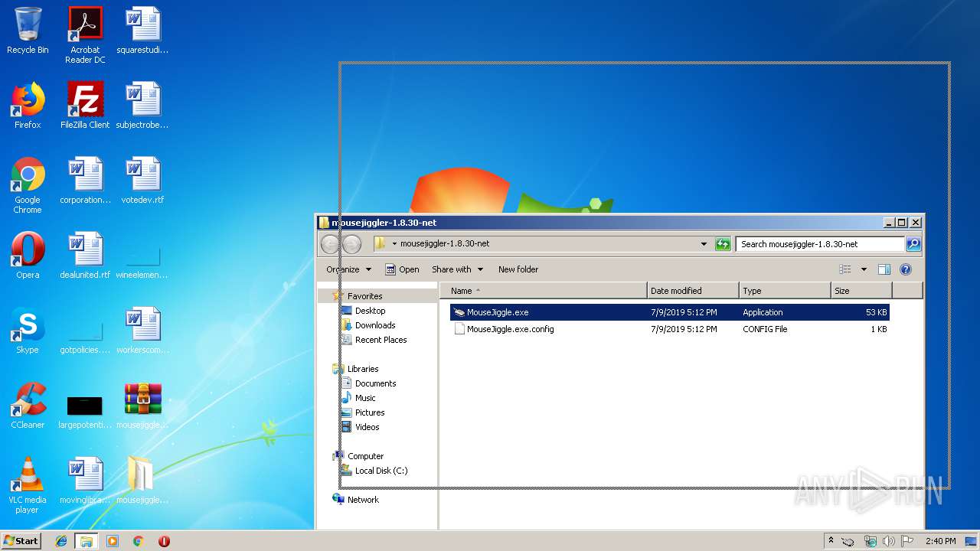Screen dimensions: 980x551
Task: Go to Desktop in the navigation pane
Action: click(x=370, y=311)
